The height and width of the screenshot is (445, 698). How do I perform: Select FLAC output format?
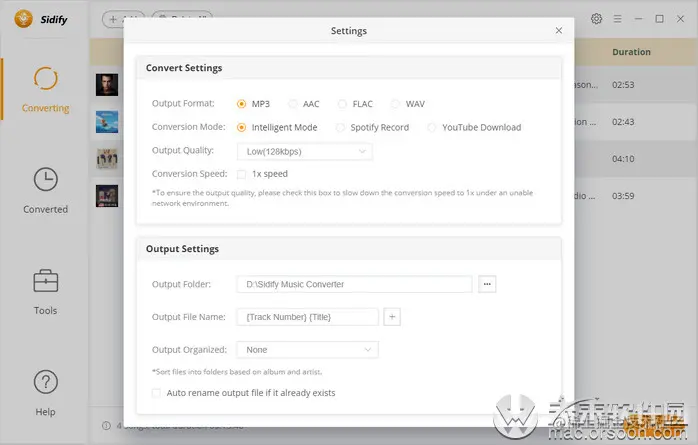click(342, 104)
